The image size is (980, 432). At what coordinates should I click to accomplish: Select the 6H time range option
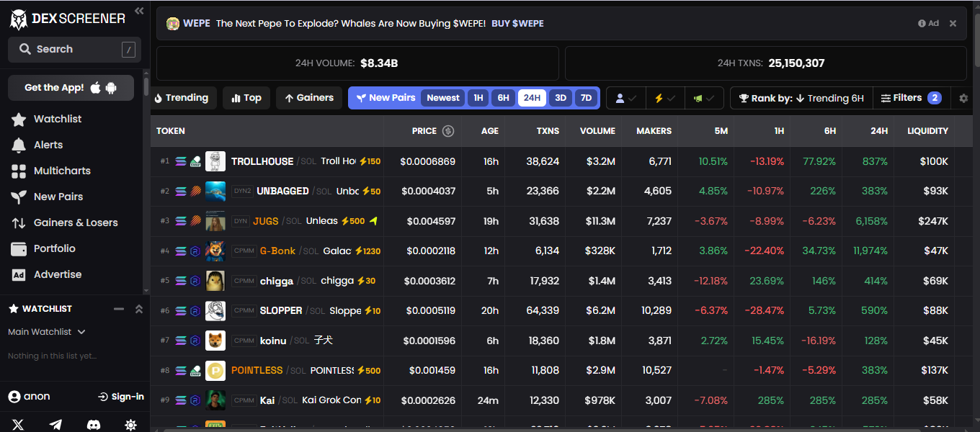tap(503, 98)
